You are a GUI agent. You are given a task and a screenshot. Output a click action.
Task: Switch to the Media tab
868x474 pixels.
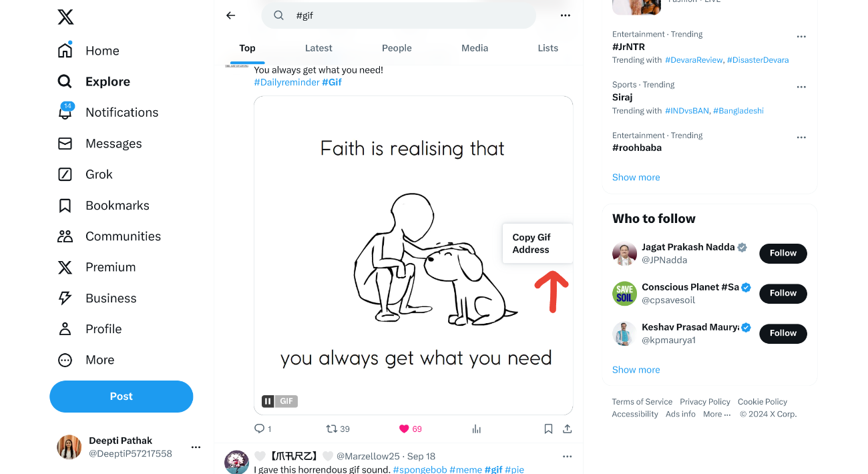475,47
